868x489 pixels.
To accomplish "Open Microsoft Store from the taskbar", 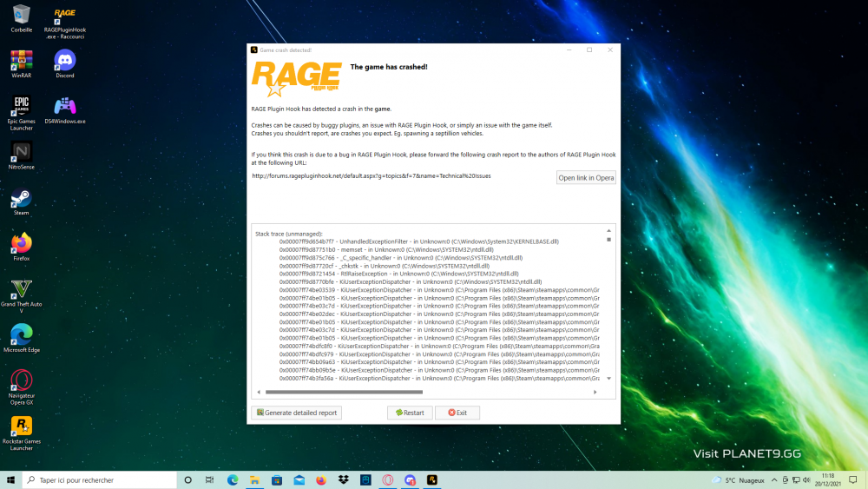I will [277, 479].
